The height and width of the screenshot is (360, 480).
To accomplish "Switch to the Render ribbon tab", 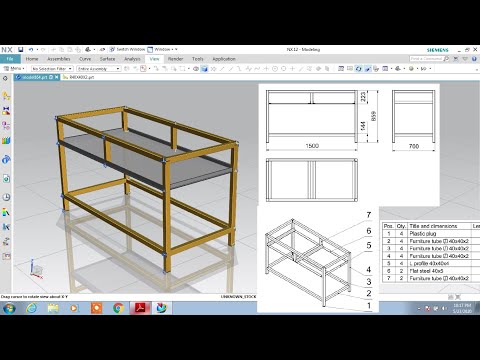I will (x=175, y=59).
